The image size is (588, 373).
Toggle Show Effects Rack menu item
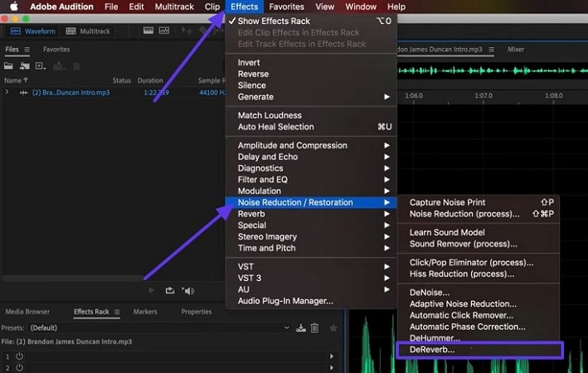[311, 21]
